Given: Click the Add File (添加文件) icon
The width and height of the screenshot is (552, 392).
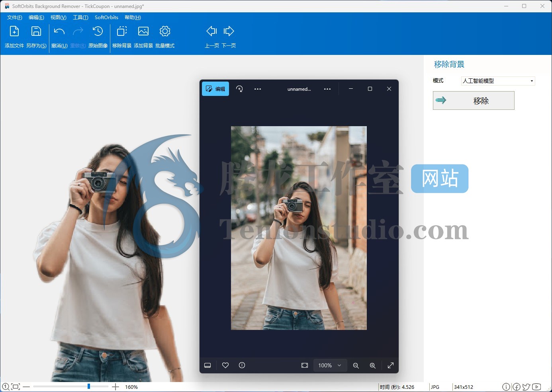Looking at the screenshot, I should coord(14,31).
